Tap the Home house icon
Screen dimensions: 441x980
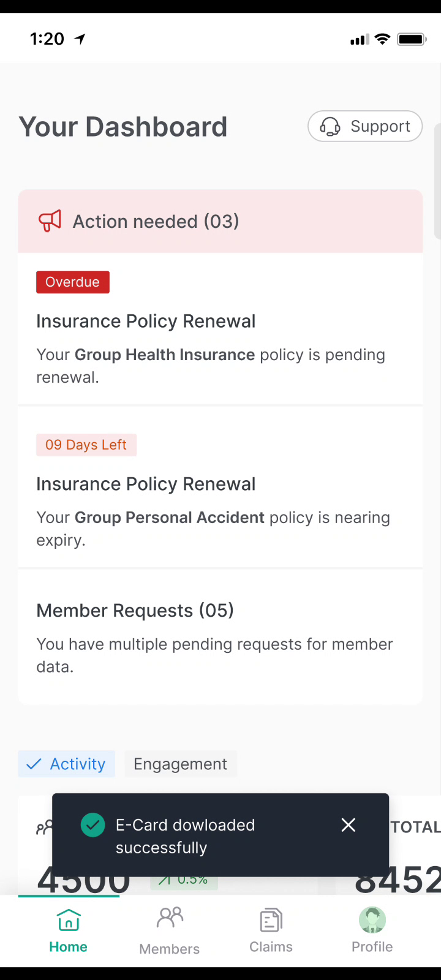[69, 920]
